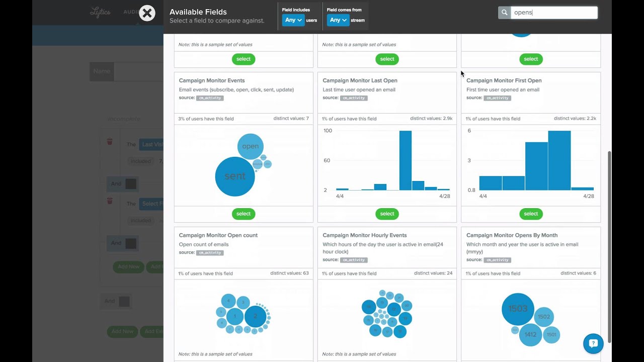Click the 'sent' bubble in Events chart

pos(235,176)
